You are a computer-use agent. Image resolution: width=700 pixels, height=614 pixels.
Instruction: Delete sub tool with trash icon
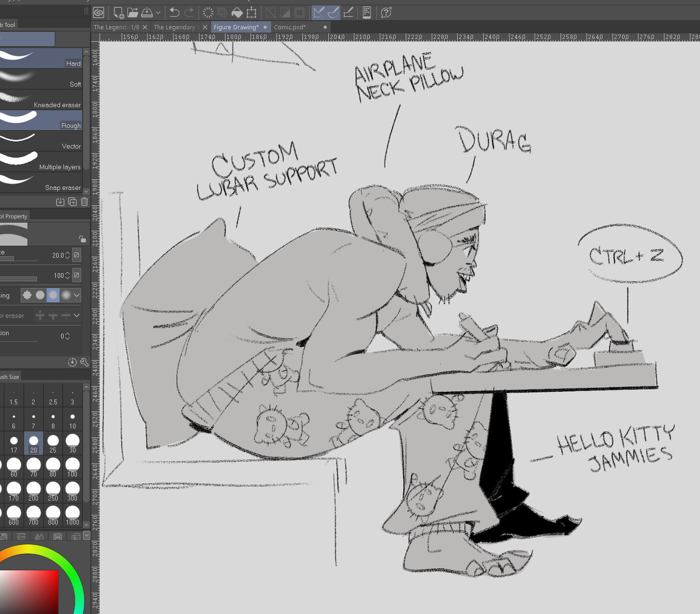(x=85, y=202)
